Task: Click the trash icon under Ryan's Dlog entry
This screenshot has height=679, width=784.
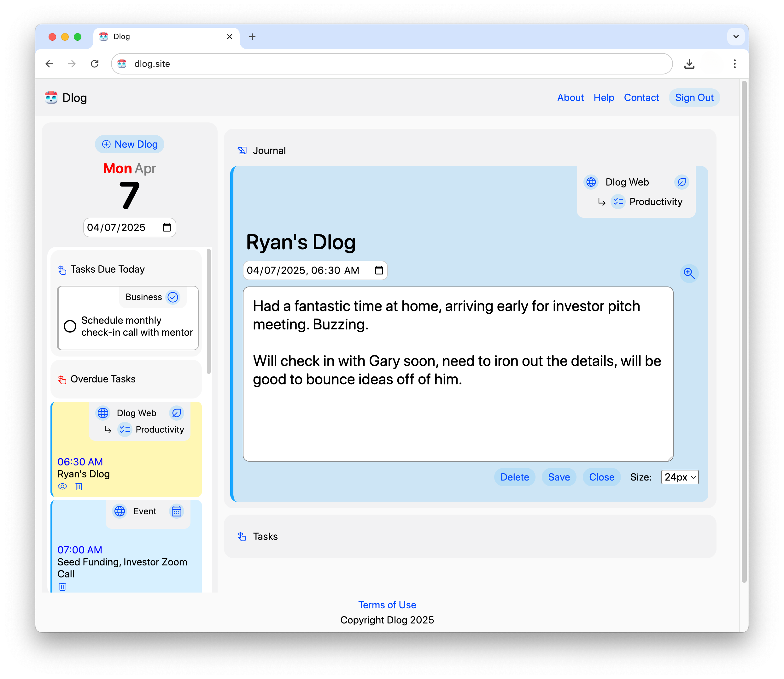Action: 79,487
